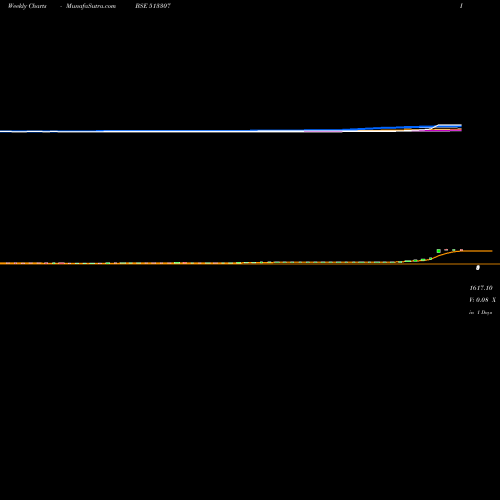The image size is (500, 500).
Task: Click the "Weekly Charts" title text
Action: (27, 6)
